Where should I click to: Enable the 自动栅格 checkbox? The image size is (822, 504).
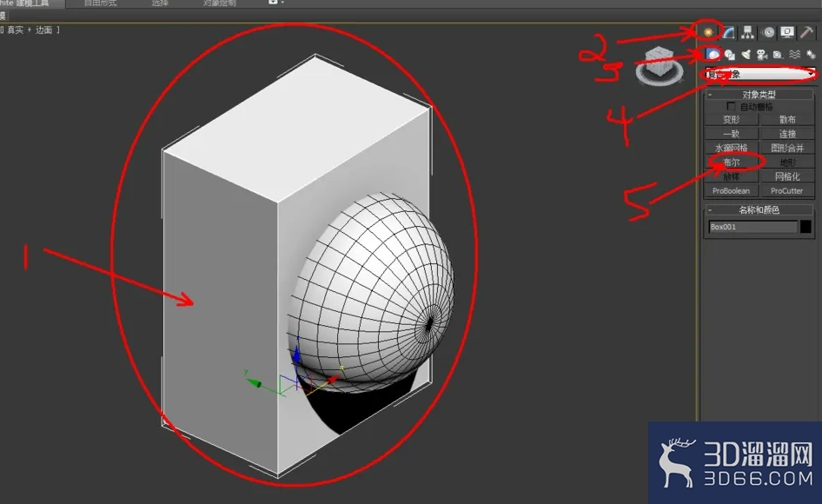tap(732, 107)
